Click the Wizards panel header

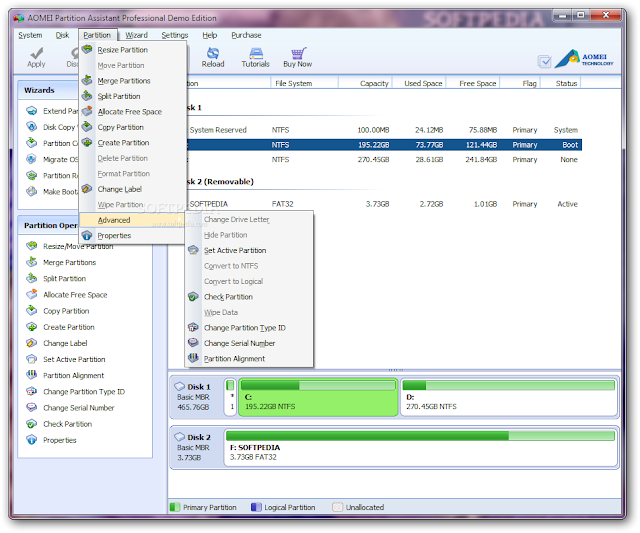[x=48, y=90]
